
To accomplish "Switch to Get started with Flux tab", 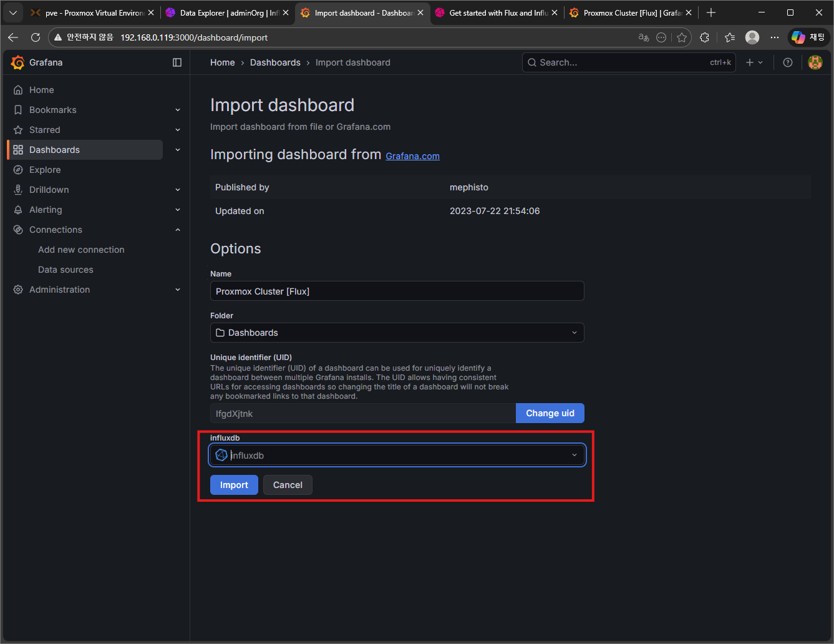I will (496, 12).
